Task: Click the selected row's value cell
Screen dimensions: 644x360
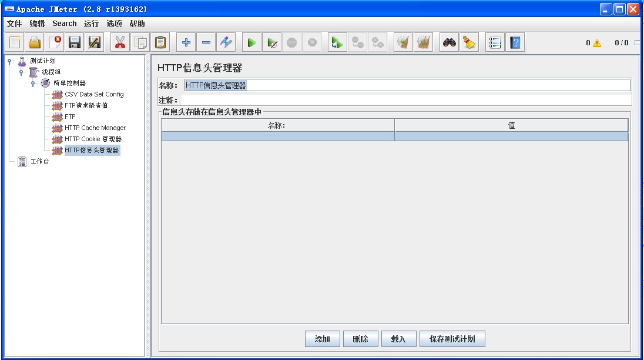Action: click(x=511, y=136)
